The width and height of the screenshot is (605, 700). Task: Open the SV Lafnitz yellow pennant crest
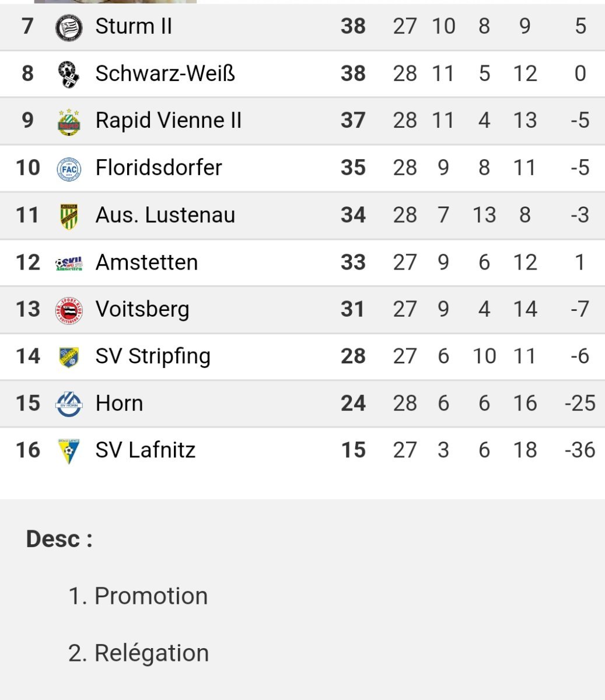[x=69, y=451]
